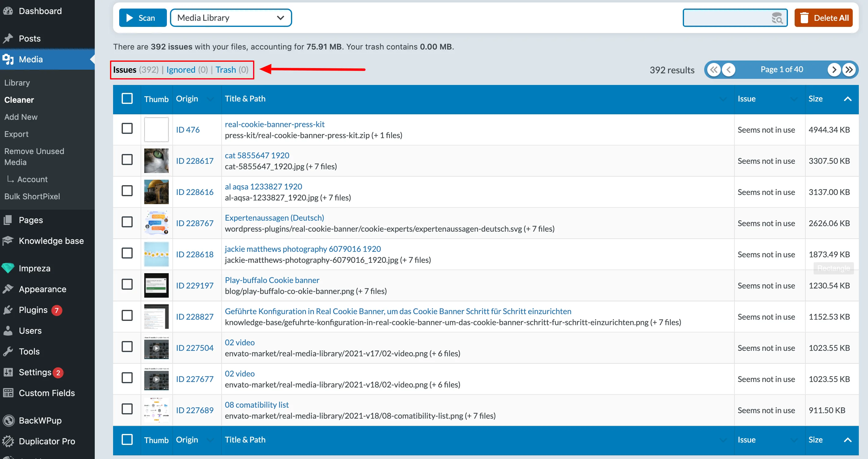868x459 pixels.
Task: Switch to the Ignored tab
Action: point(181,70)
